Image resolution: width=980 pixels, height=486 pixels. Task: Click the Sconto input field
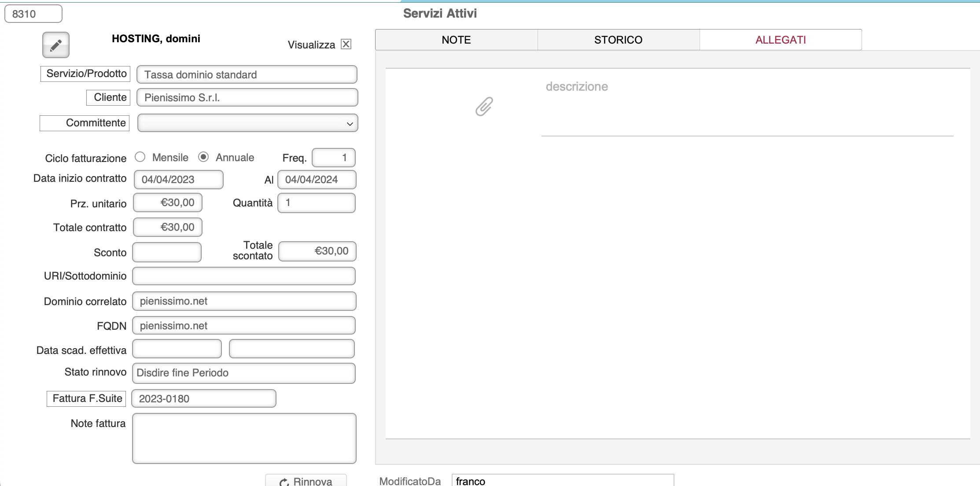point(167,252)
